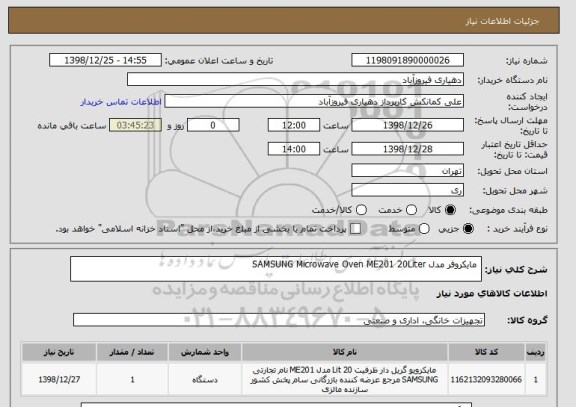Tick the Islamic treasury payment checkbox
Image resolution: width=576 pixels, height=407 pixels.
tap(355, 229)
